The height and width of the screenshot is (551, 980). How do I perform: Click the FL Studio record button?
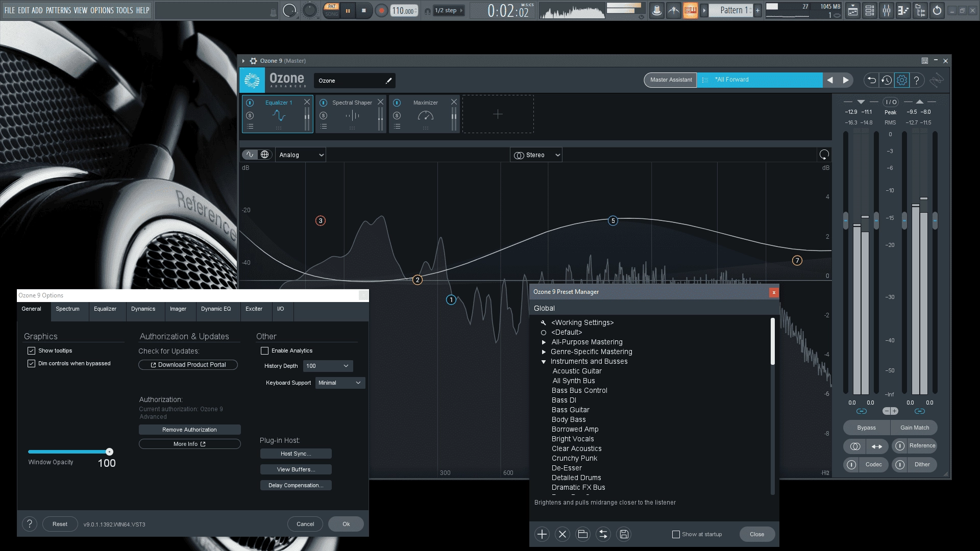(381, 10)
